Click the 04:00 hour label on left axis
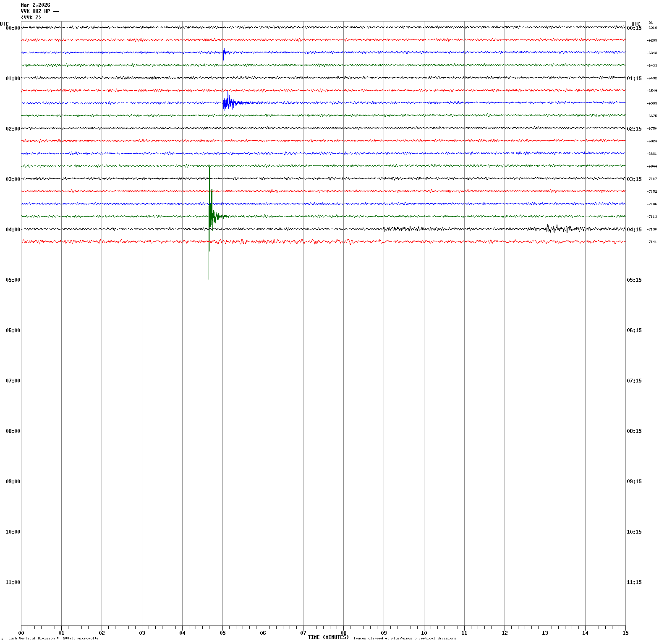Viewport: 659px width, 644px height. coord(13,230)
